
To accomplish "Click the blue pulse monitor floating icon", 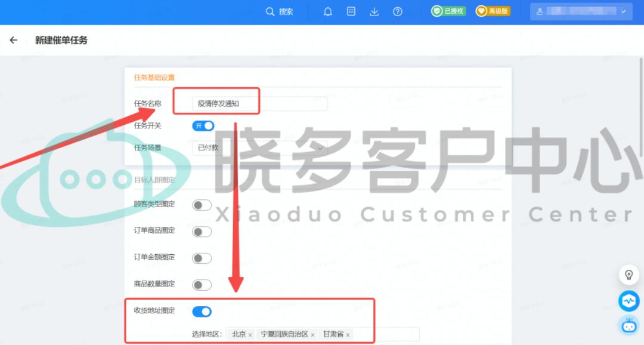I will 629,301.
